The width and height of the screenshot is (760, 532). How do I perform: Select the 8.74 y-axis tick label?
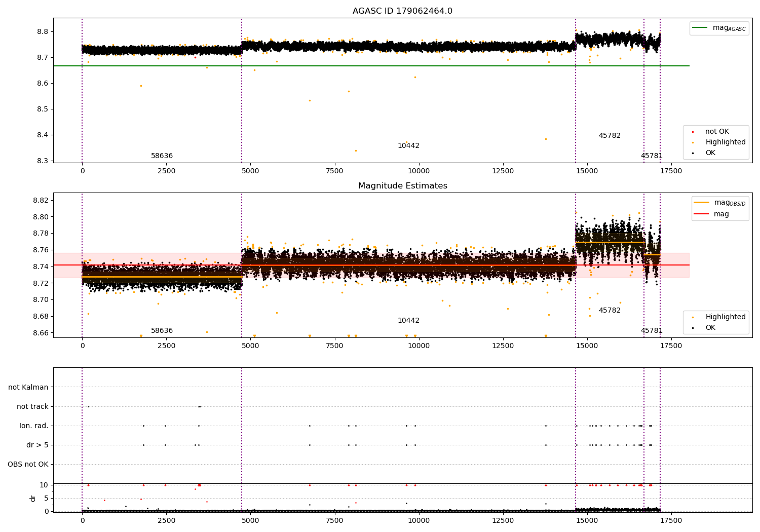click(41, 267)
